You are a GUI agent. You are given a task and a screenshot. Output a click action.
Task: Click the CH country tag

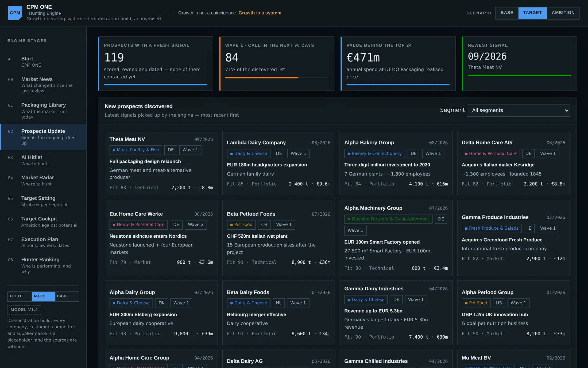pos(264,225)
